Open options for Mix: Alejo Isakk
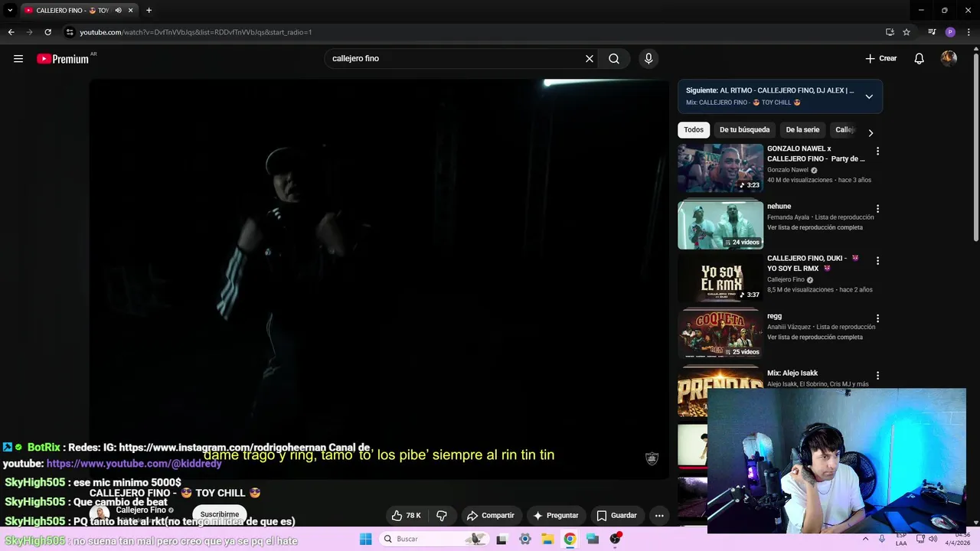The height and width of the screenshot is (551, 980). [x=877, y=376]
